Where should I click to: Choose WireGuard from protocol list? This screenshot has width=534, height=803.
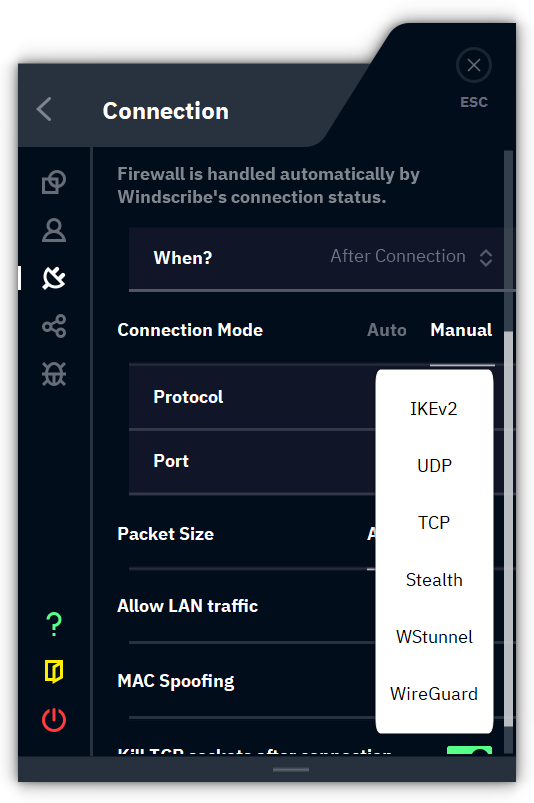point(434,694)
